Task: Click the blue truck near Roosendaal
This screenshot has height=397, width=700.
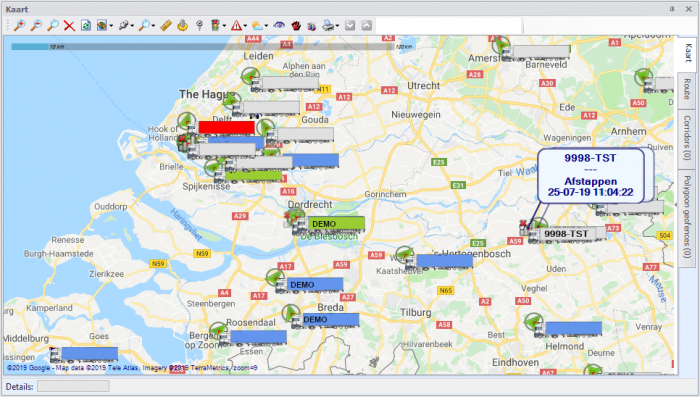Action: coord(253,338)
